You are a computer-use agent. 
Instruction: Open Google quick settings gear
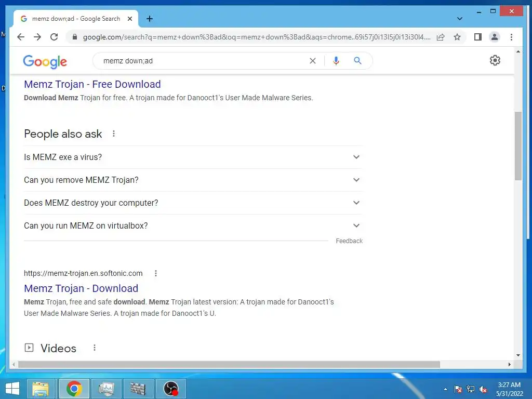point(495,60)
